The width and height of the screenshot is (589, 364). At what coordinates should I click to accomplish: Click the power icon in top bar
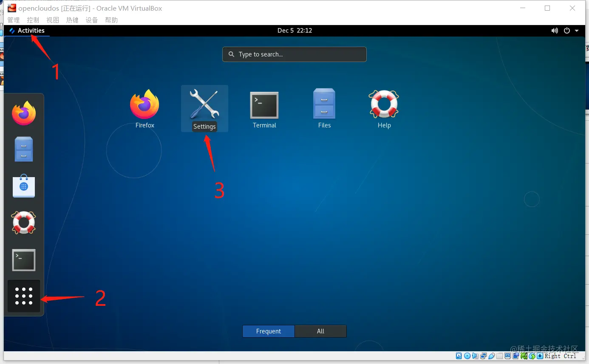tap(566, 31)
